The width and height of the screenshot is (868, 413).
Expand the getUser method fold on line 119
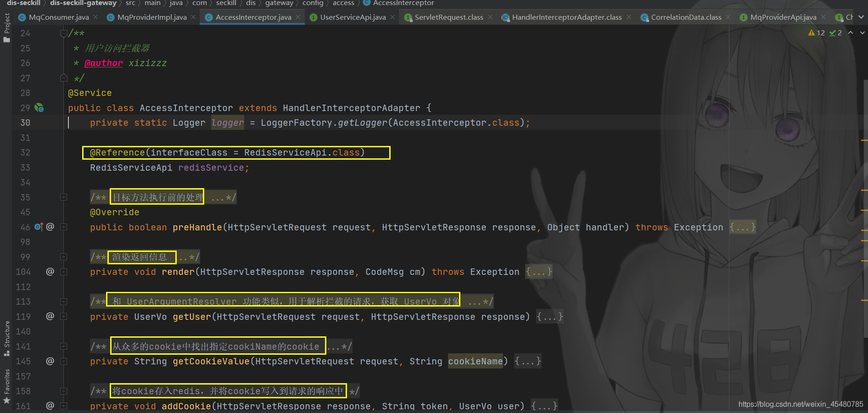[x=64, y=316]
